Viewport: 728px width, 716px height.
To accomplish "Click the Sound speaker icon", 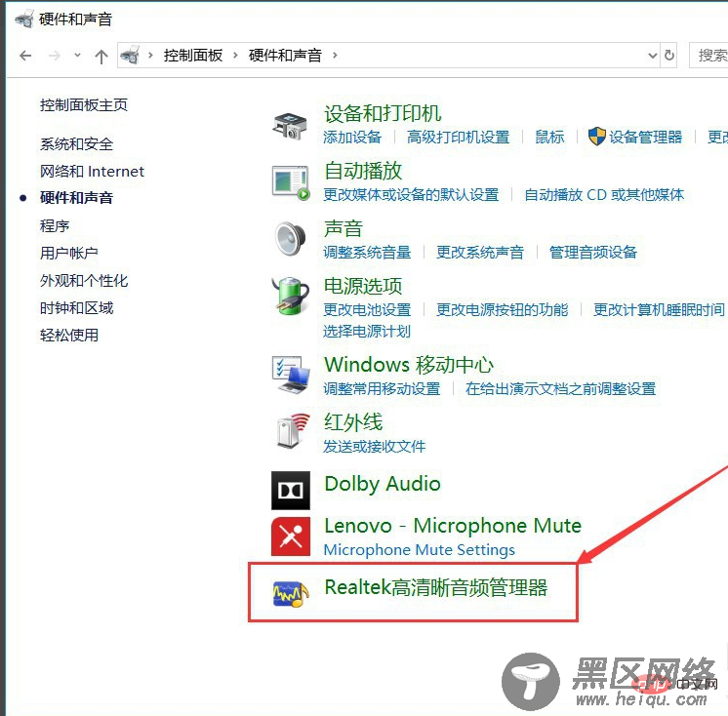I will 291,239.
